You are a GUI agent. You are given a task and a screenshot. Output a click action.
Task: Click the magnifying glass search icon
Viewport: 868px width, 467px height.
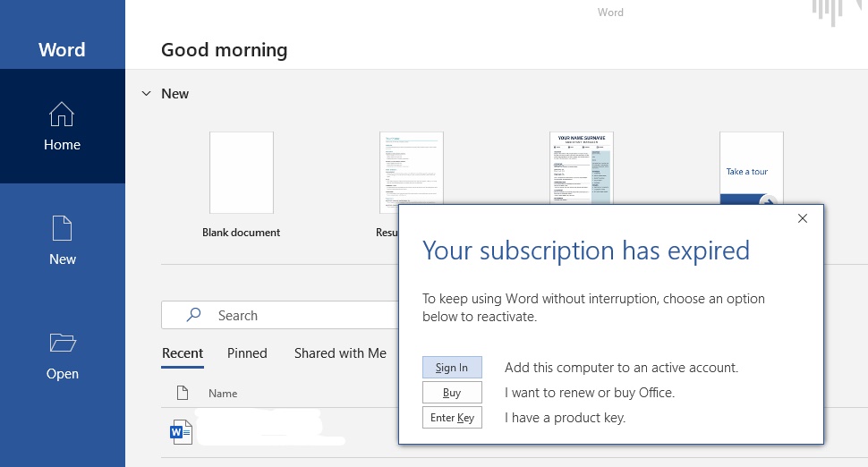coord(193,315)
